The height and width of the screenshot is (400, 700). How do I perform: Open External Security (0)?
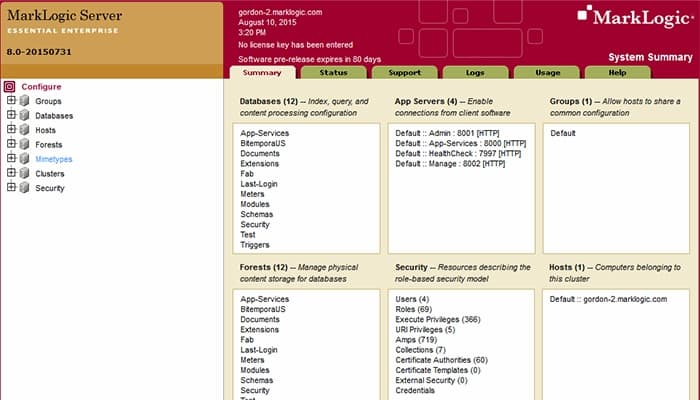(431, 380)
